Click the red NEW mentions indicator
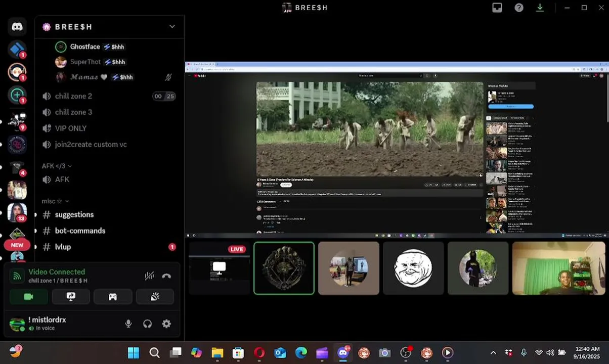609x364 pixels. pos(17,245)
